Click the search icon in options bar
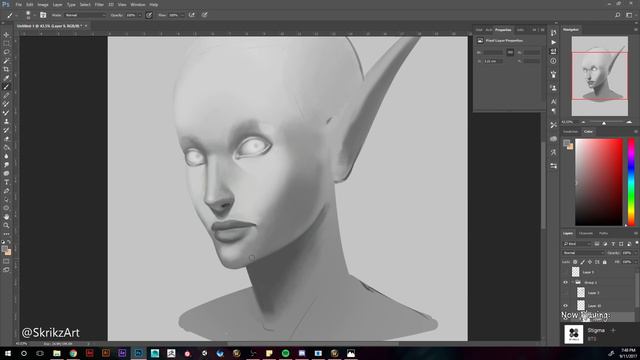 point(618,15)
